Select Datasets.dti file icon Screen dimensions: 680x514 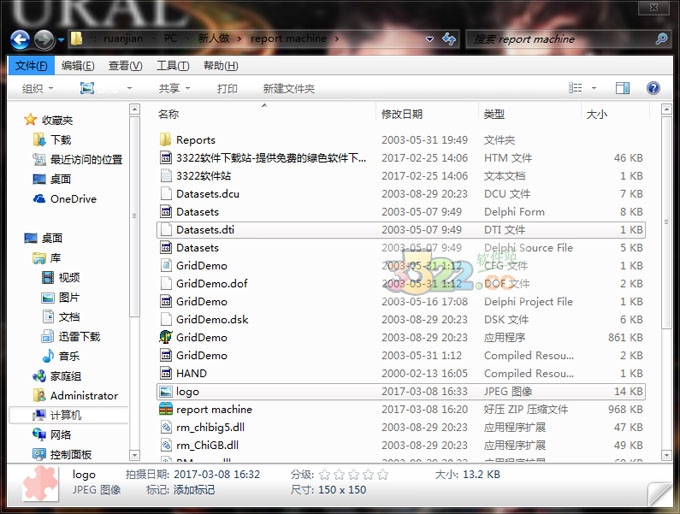(x=166, y=229)
